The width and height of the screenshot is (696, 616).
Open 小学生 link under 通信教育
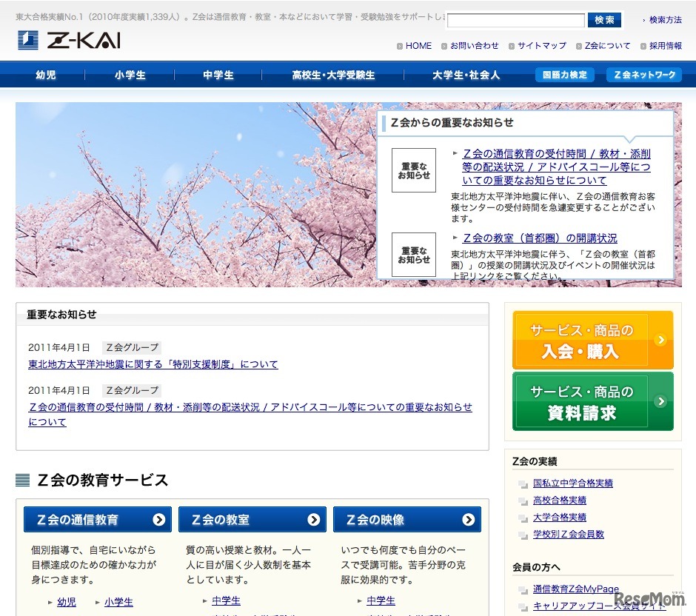118,602
